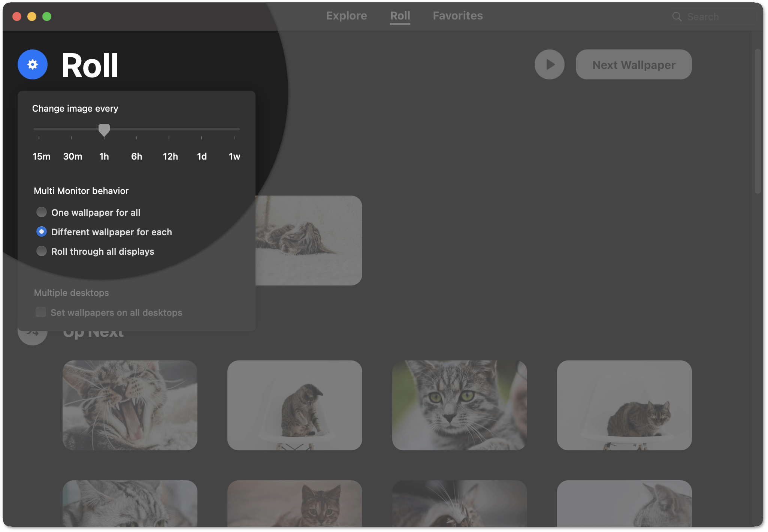Click the vertical scrollbar on the right
Viewport: 768px width, 532px height.
click(x=758, y=121)
